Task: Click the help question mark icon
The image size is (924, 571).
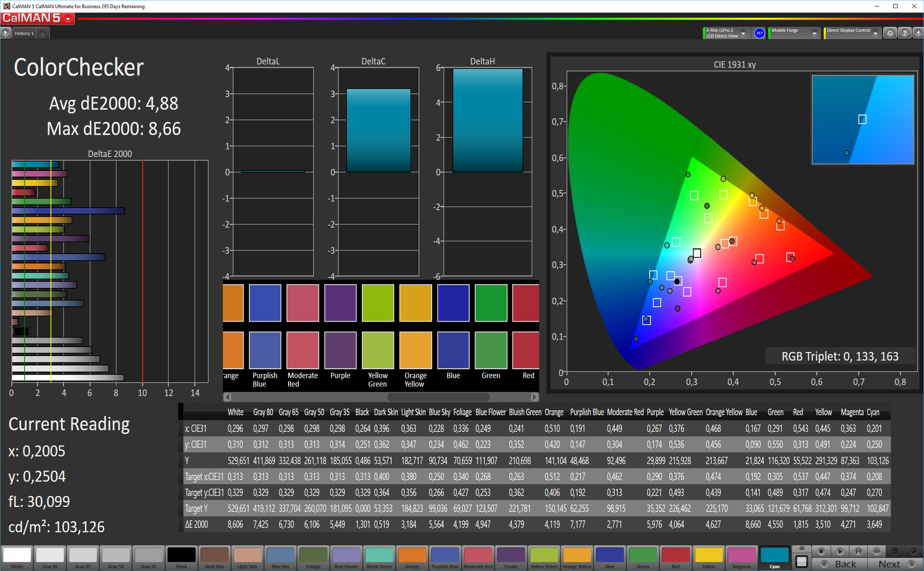Action: (x=905, y=33)
